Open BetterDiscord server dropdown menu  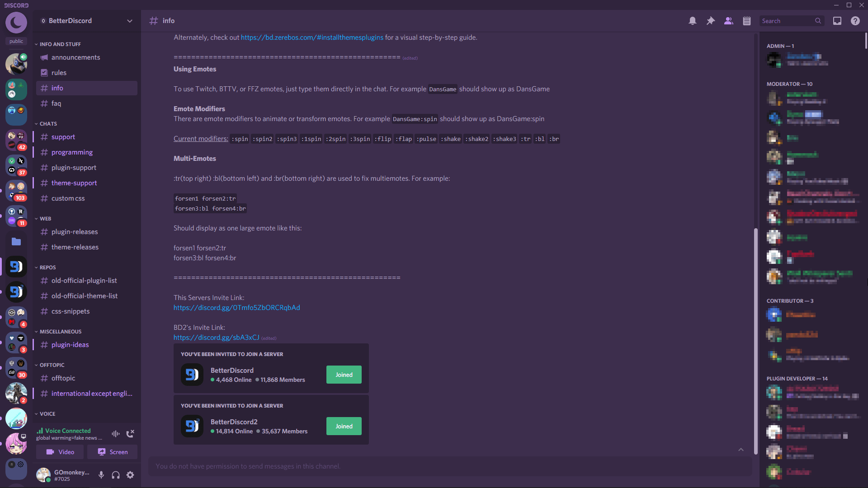[x=130, y=21]
